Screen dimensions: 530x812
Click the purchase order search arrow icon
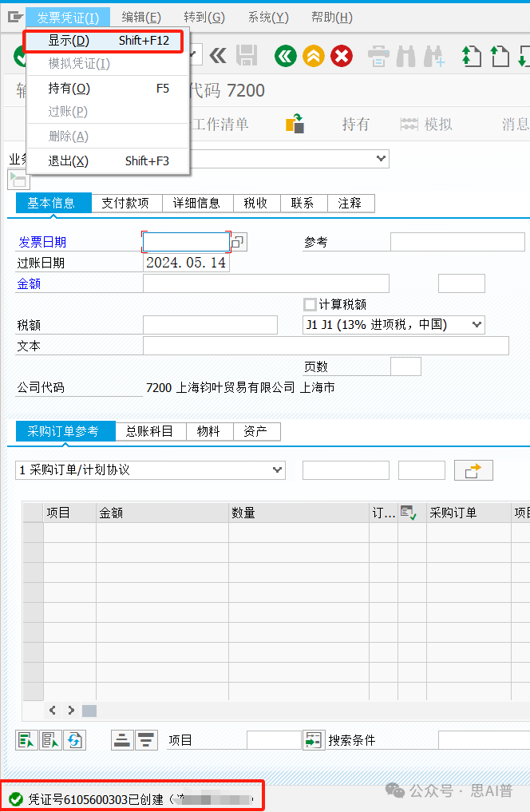click(473, 470)
